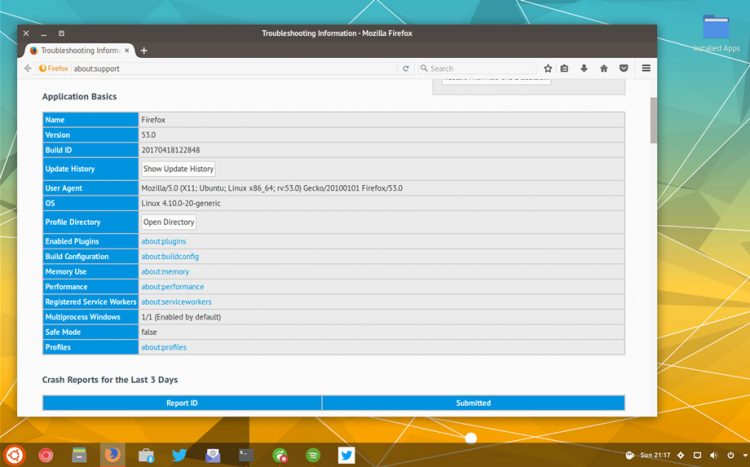The height and width of the screenshot is (467, 750).
Task: Open the file manager taskbar icon
Action: [79, 455]
